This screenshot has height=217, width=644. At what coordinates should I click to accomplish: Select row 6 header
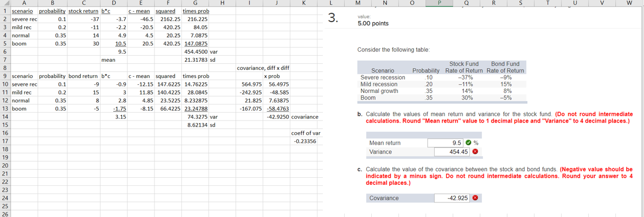(4, 52)
